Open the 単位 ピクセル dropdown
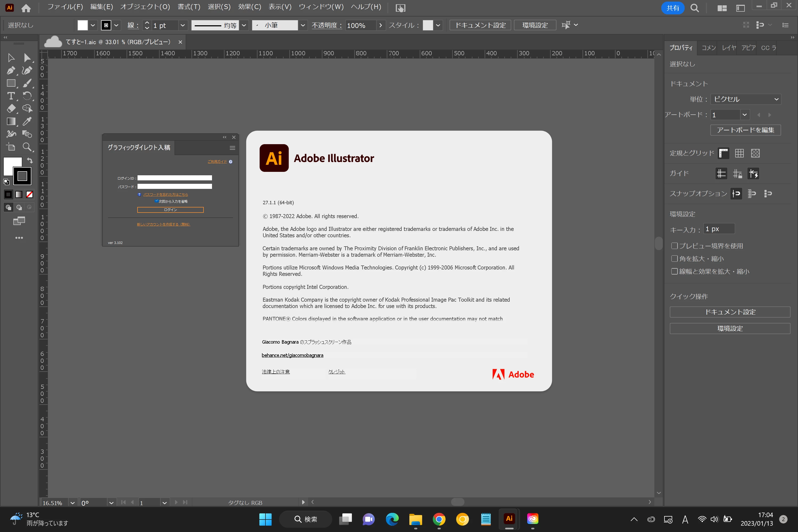 745,99
